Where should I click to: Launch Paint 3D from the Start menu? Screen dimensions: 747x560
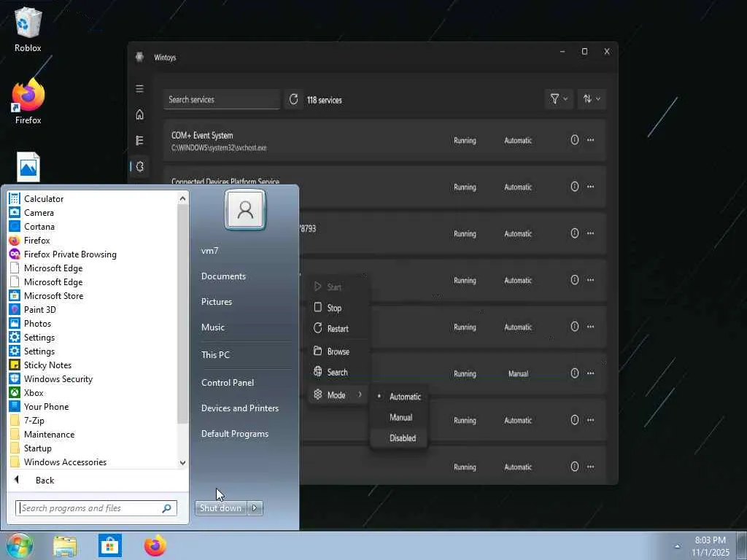click(93, 309)
